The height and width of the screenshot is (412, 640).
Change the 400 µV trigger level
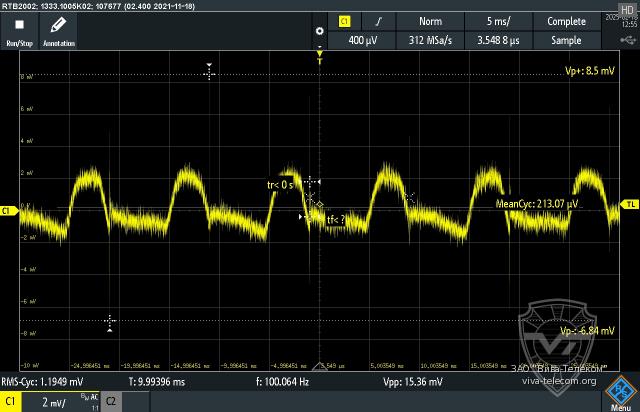(x=362, y=40)
